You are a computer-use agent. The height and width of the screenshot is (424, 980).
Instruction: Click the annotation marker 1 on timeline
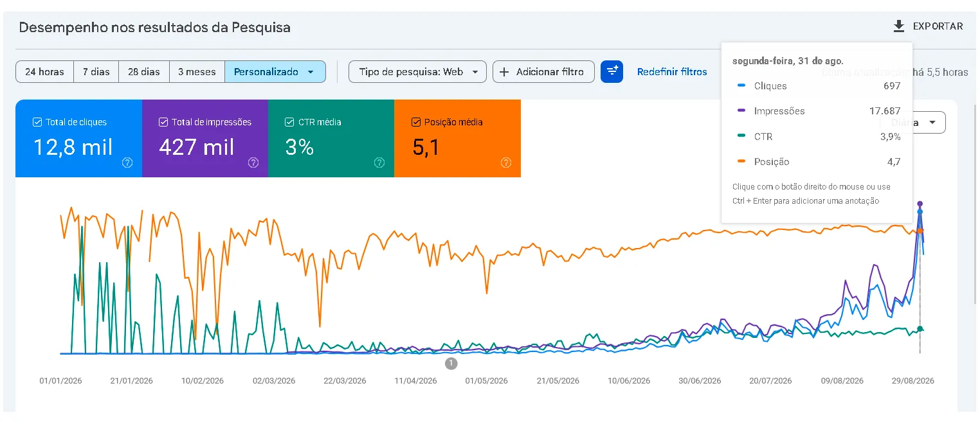point(451,364)
